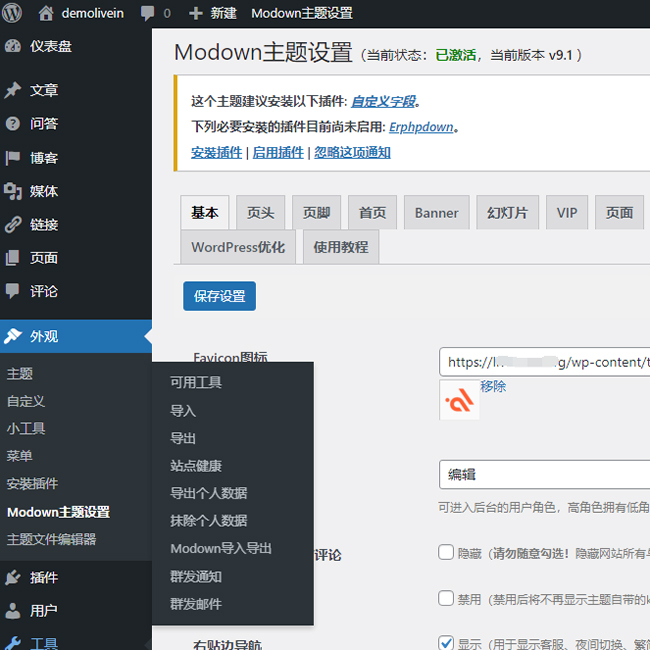Open Modown主题设置 in the sidebar submenu
The width and height of the screenshot is (650, 650).
click(x=58, y=512)
